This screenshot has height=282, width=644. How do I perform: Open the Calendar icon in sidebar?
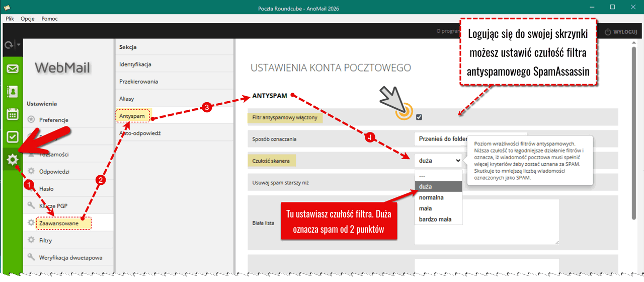[13, 114]
